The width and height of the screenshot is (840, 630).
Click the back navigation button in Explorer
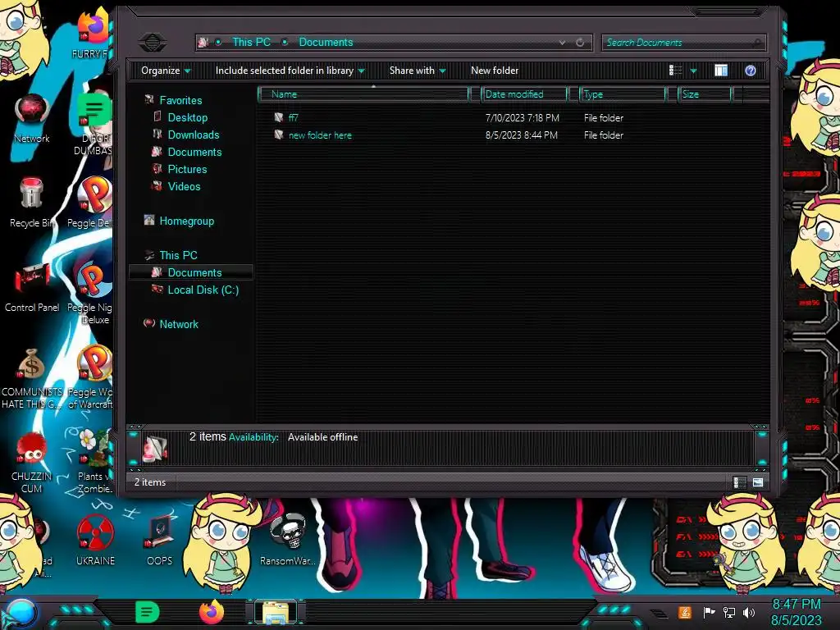(152, 43)
